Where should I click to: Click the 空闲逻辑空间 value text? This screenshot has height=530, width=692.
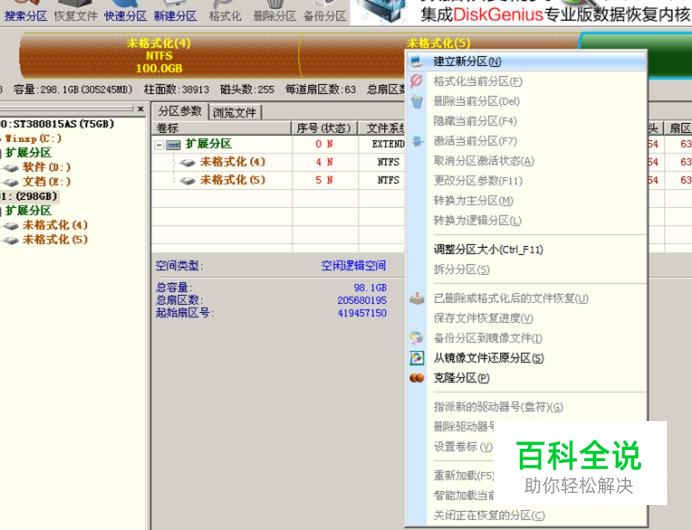(x=353, y=266)
